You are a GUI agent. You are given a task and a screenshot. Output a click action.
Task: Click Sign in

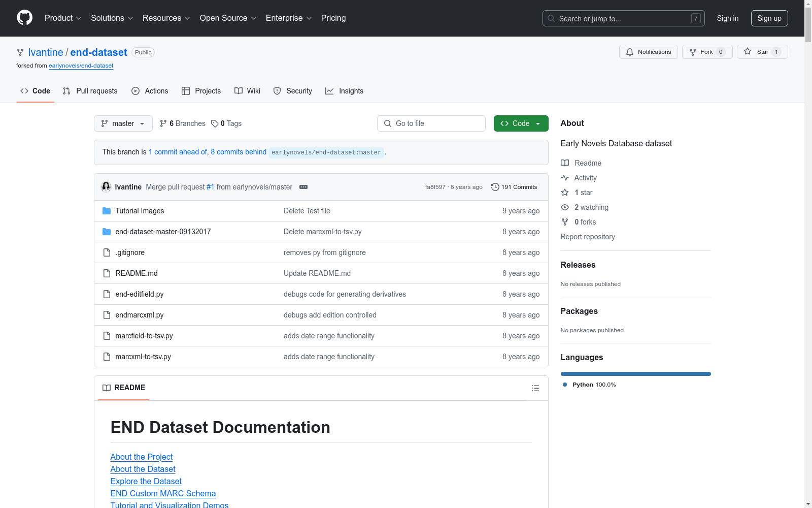pyautogui.click(x=728, y=18)
